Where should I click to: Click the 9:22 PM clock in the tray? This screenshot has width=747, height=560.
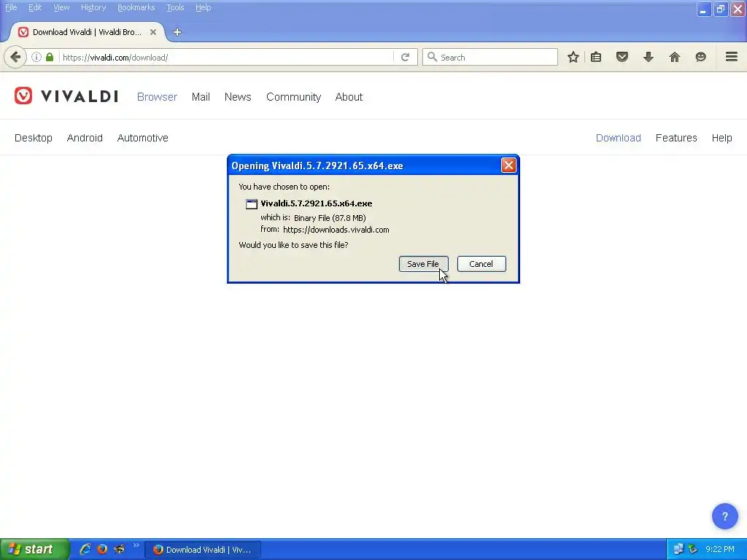(720, 549)
